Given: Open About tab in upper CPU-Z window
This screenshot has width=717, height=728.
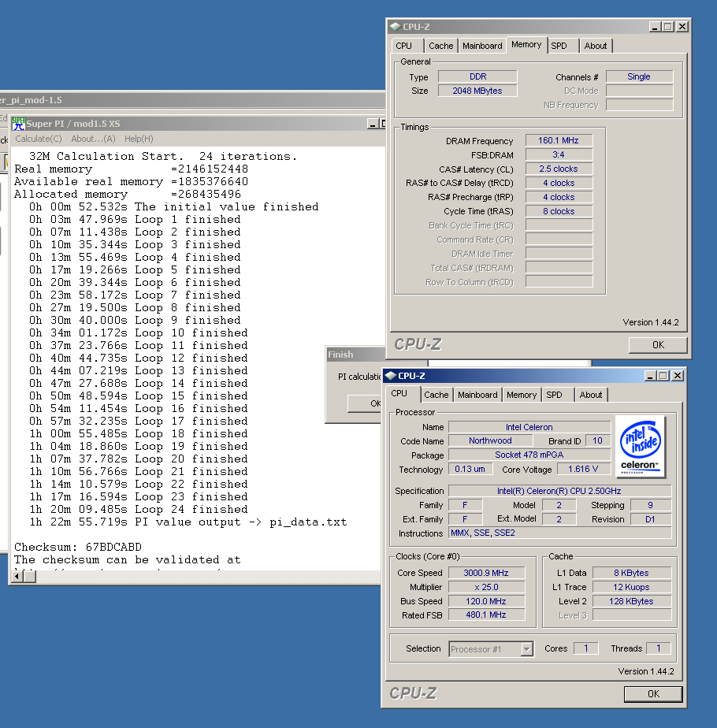Looking at the screenshot, I should [x=596, y=46].
